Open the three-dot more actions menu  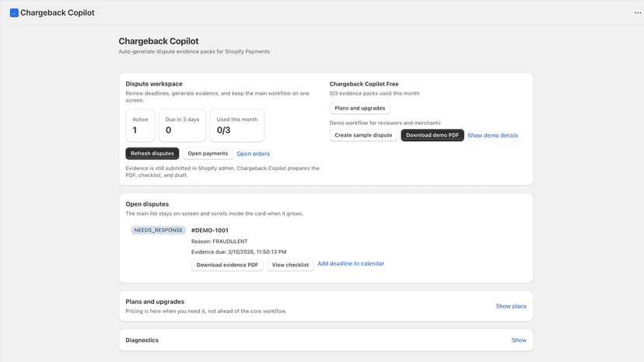[x=638, y=12]
